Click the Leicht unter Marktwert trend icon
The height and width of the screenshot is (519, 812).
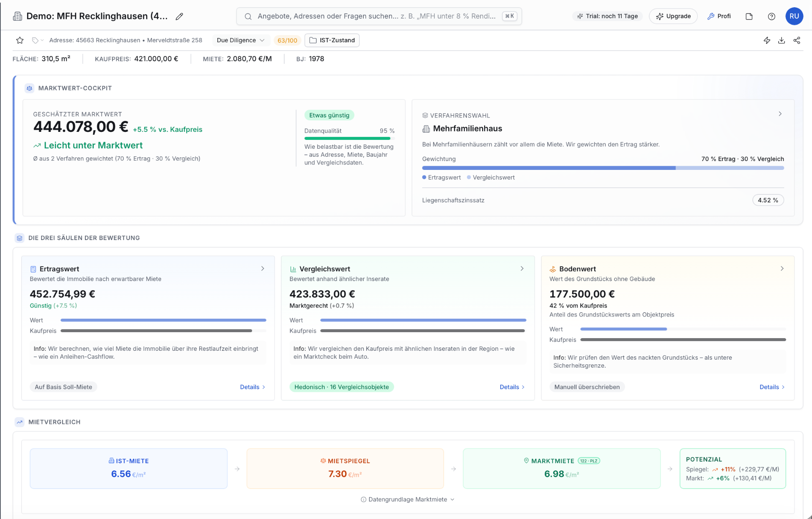pyautogui.click(x=37, y=145)
